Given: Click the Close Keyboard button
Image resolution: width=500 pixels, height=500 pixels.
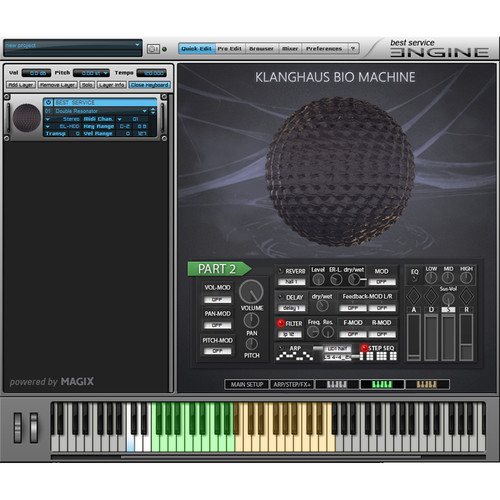Looking at the screenshot, I should pos(150,85).
